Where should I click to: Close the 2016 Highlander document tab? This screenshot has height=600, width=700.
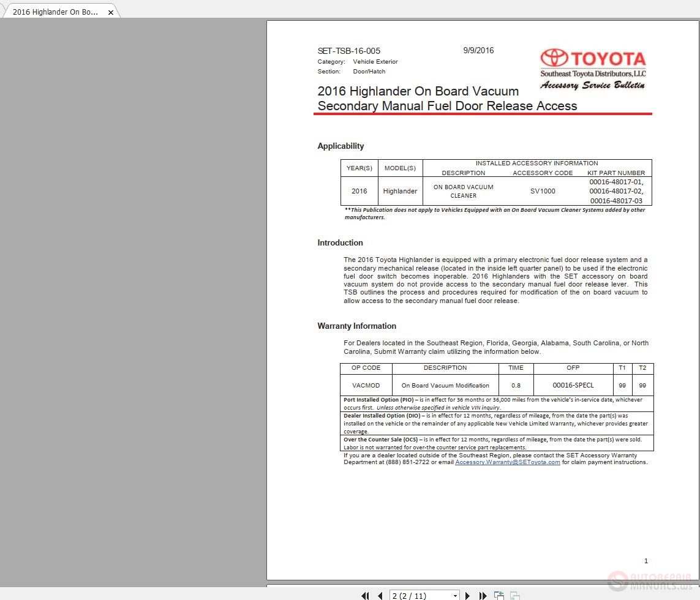click(x=111, y=12)
